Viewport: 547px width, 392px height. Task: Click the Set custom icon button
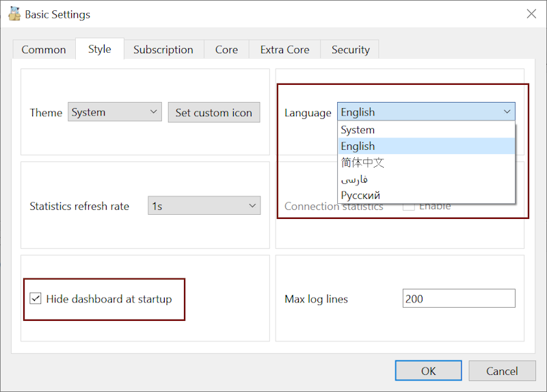click(213, 112)
